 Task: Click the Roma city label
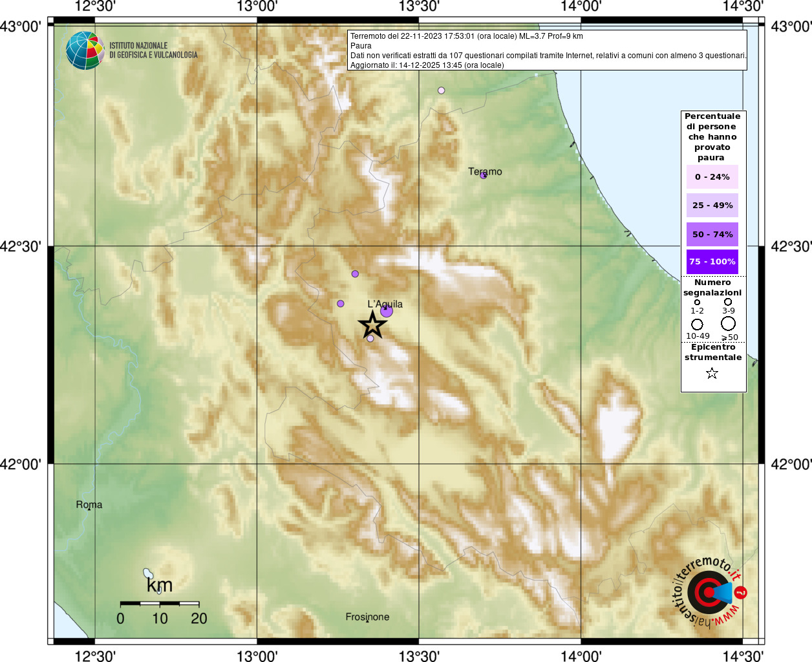coord(89,505)
